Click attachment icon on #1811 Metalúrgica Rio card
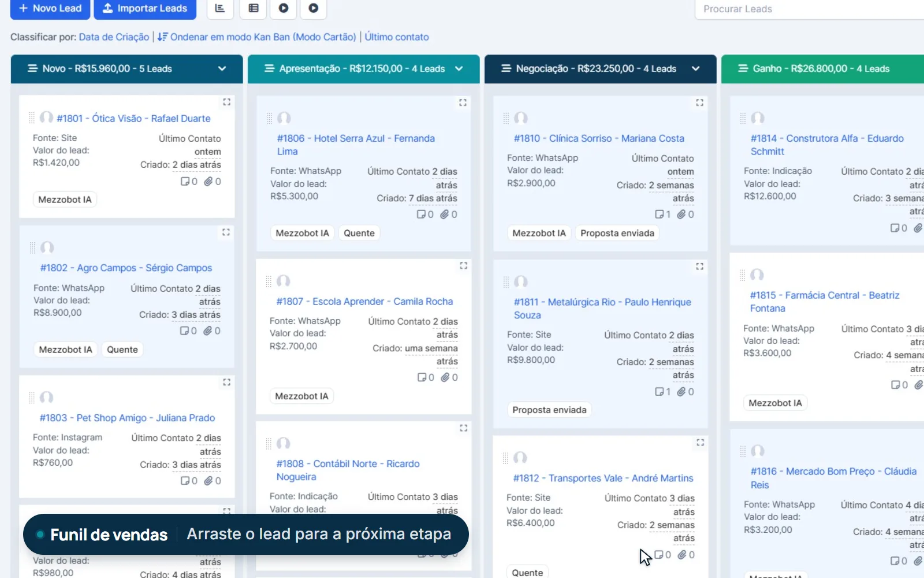The image size is (924, 578). (x=681, y=392)
